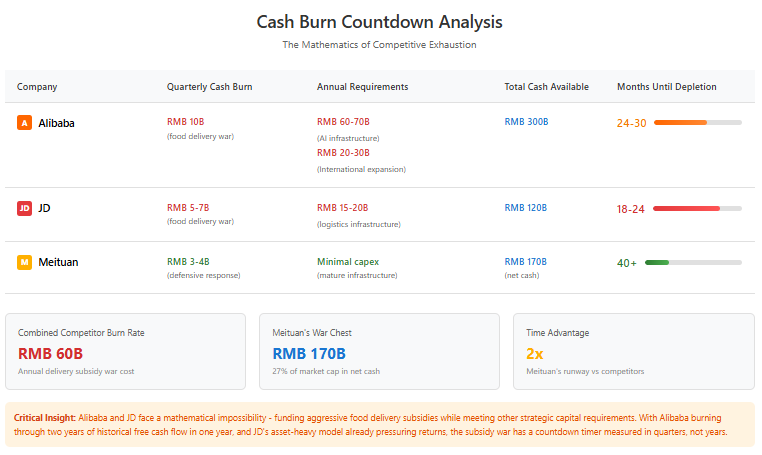762x455 pixels.
Task: Click the yellow Meituan logo icon
Action: click(x=24, y=262)
